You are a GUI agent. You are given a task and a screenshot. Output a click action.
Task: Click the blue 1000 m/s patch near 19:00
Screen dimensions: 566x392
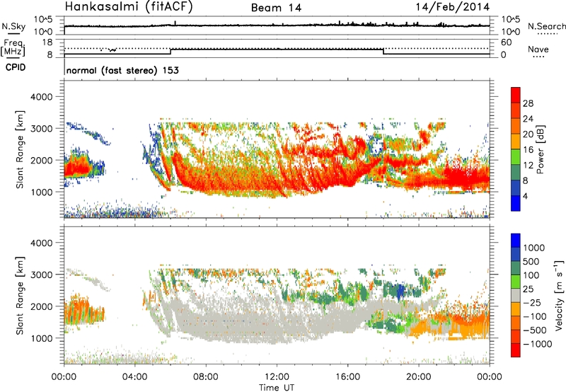pyautogui.click(x=400, y=291)
